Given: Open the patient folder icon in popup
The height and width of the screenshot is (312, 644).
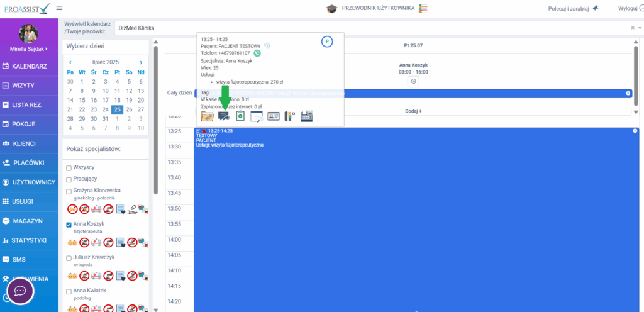Looking at the screenshot, I should [x=208, y=116].
